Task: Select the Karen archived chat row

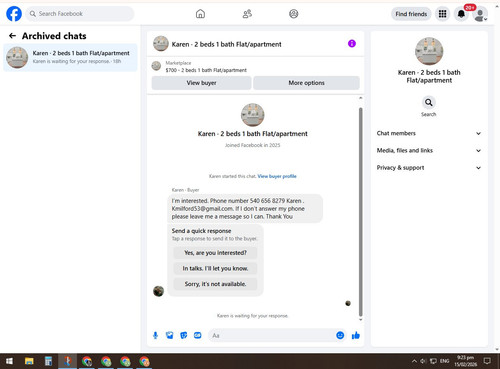Action: pyautogui.click(x=70, y=57)
